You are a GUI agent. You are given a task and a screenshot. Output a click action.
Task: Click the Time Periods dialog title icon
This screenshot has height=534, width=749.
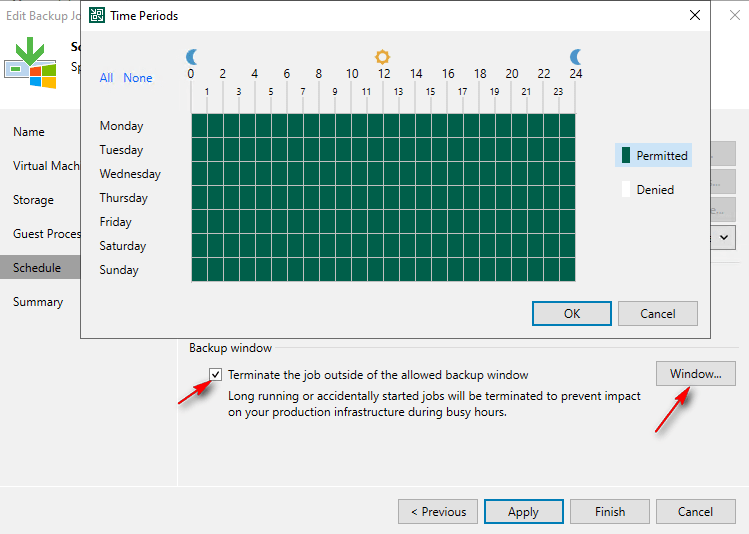click(x=96, y=16)
